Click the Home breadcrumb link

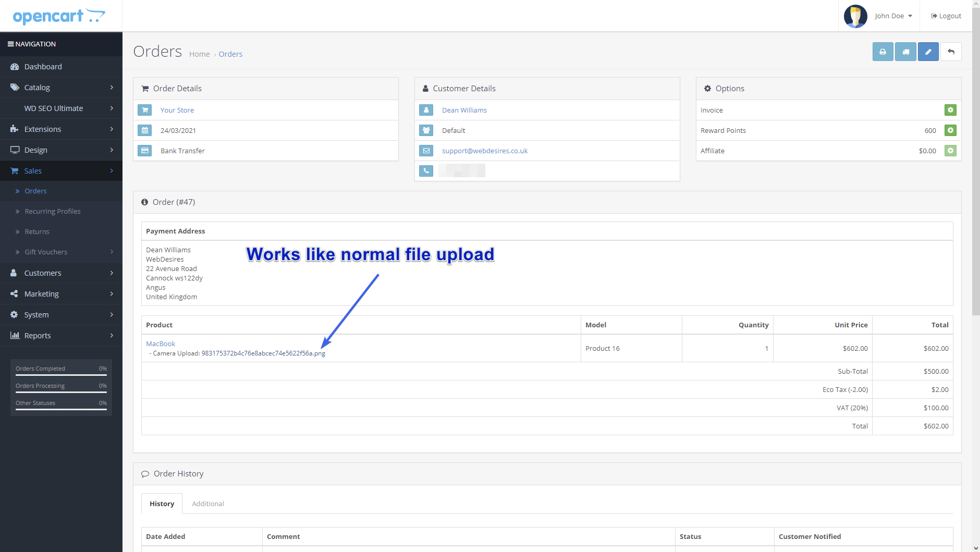199,54
